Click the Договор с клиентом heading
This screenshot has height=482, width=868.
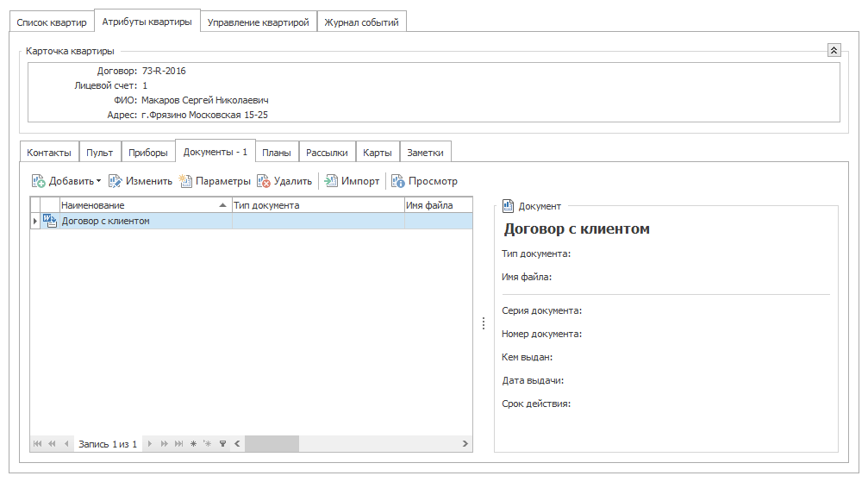point(577,228)
